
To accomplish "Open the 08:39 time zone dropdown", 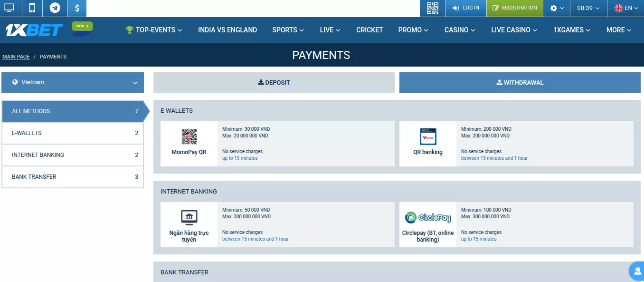I will coord(588,8).
